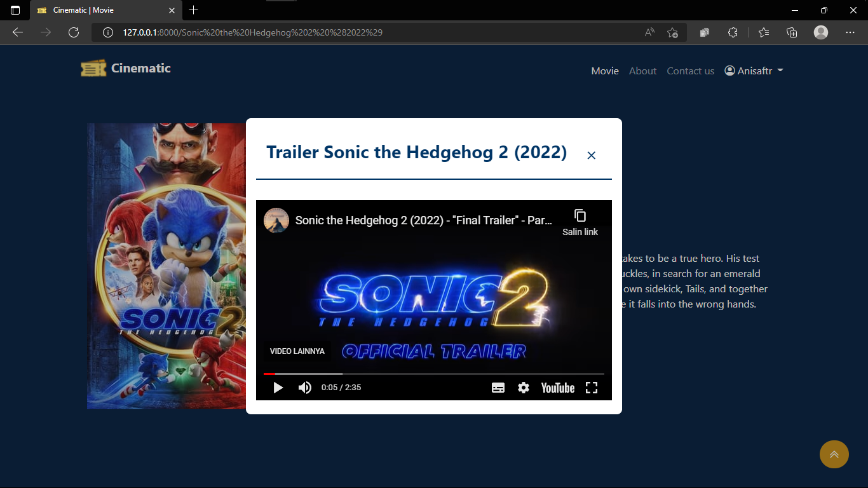Click the toolbar icon left of Extensions
Image resolution: width=868 pixels, height=488 pixels.
(x=705, y=32)
